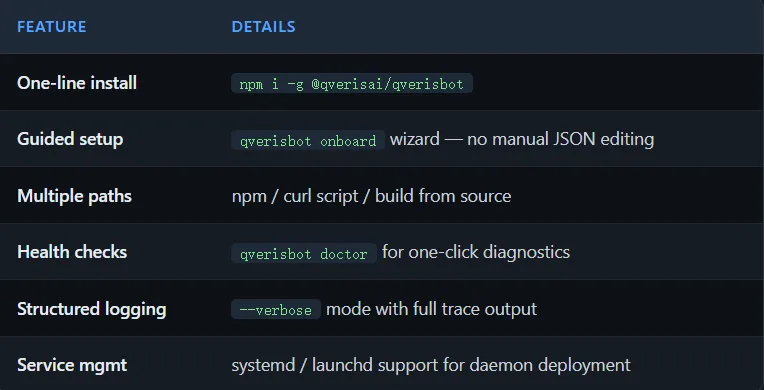764x390 pixels.
Task: Click 'systemd / launchd support for daemon deployment'
Action: (x=431, y=365)
